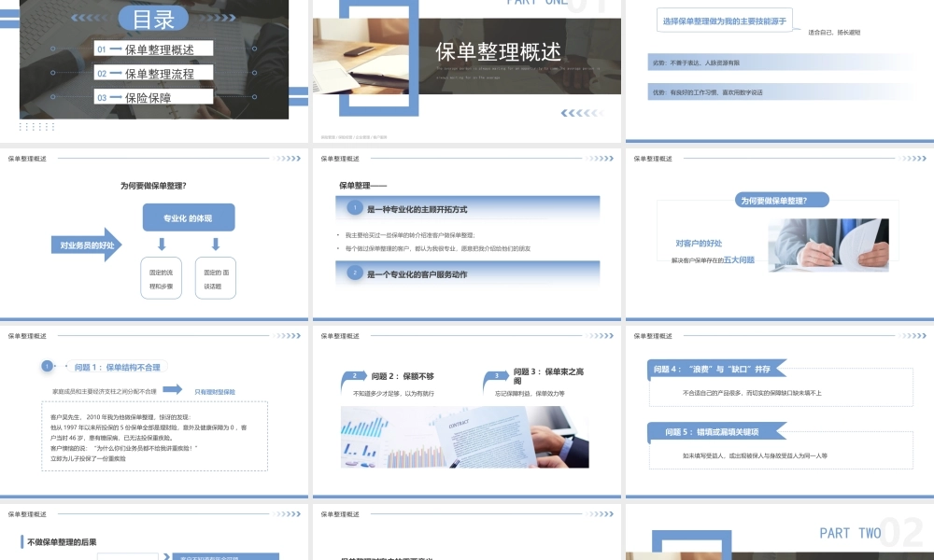Click the 优势：有良好的工作习惯 bar

(x=780, y=92)
